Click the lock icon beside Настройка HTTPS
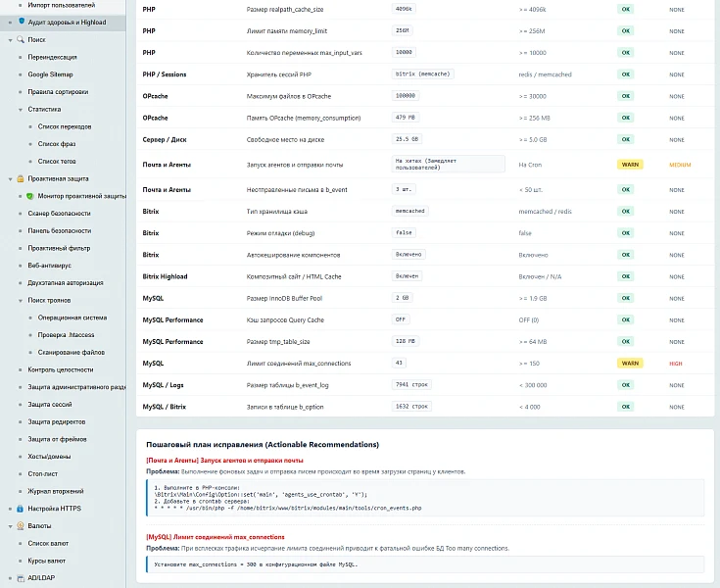This screenshot has height=588, width=720. pyautogui.click(x=21, y=509)
